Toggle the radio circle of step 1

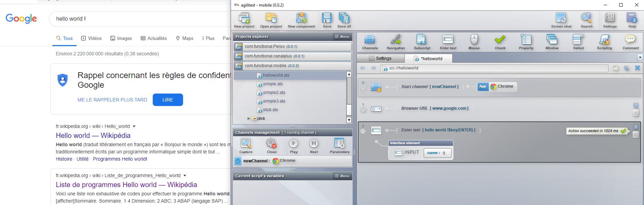363,110
